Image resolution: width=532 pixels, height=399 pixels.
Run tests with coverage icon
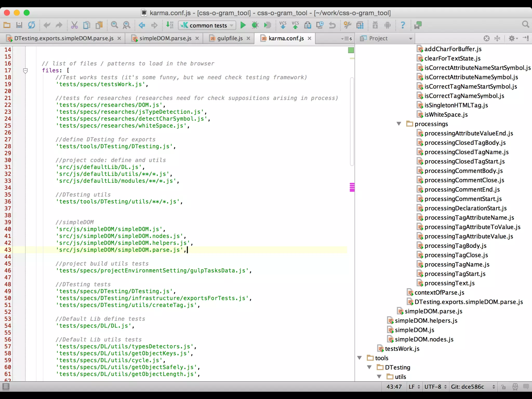[268, 25]
